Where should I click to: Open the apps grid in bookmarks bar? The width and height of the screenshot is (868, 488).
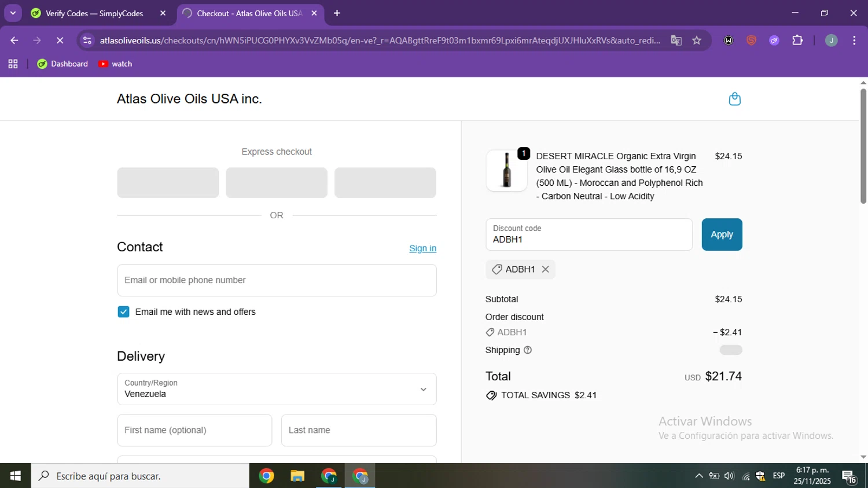(x=13, y=64)
